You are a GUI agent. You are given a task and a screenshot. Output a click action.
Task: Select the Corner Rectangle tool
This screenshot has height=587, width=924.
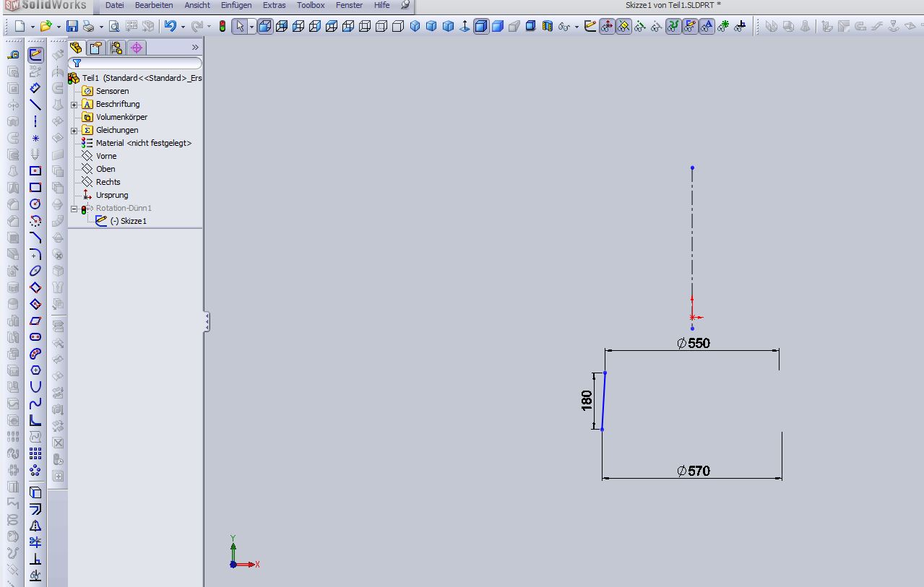point(35,188)
